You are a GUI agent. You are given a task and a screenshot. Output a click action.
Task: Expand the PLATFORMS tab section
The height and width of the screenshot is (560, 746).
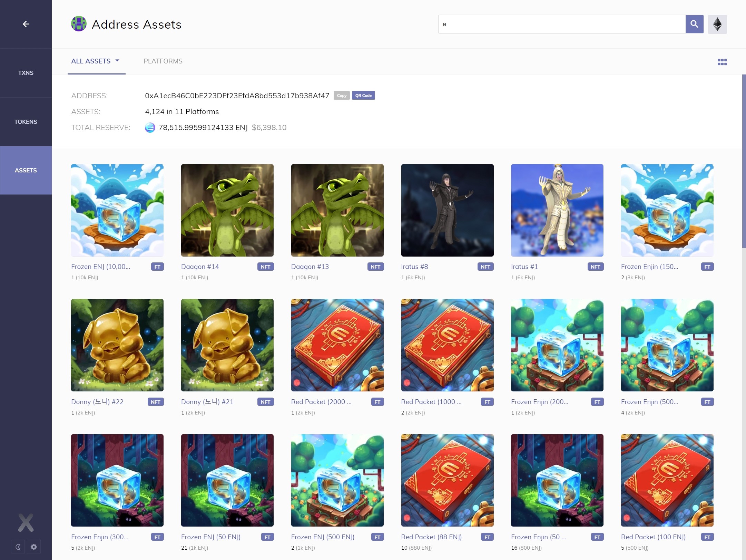[163, 61]
